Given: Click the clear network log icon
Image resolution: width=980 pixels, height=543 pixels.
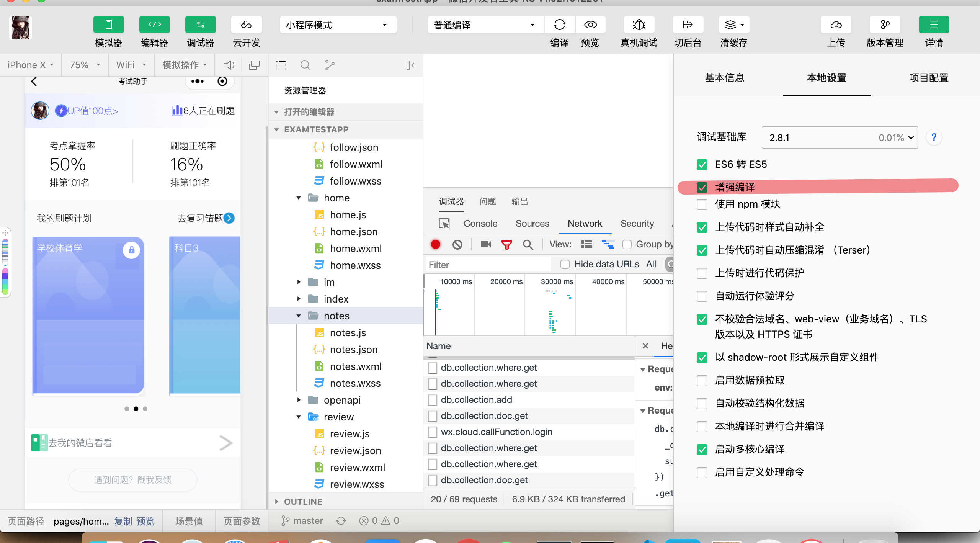Looking at the screenshot, I should tap(457, 244).
